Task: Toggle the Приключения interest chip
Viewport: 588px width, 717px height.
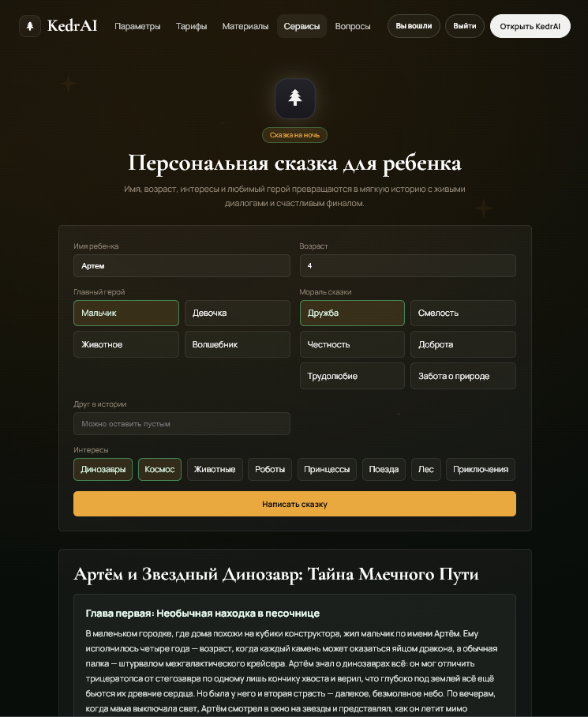Action: coord(481,469)
